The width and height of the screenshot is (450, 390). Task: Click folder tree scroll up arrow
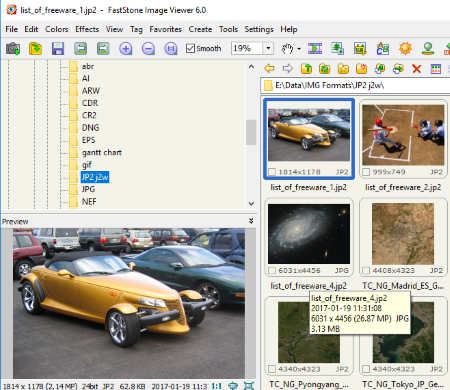(251, 67)
